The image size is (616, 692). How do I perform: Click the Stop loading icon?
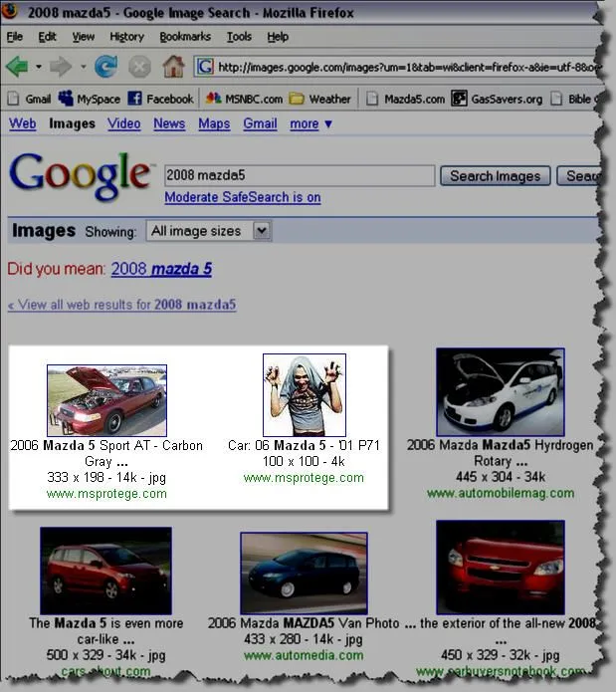[140, 67]
